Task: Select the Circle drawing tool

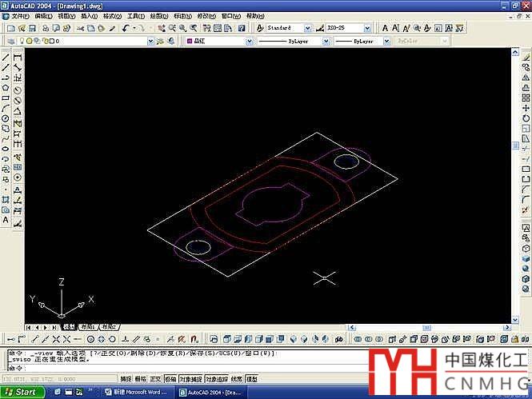Action: click(6, 118)
